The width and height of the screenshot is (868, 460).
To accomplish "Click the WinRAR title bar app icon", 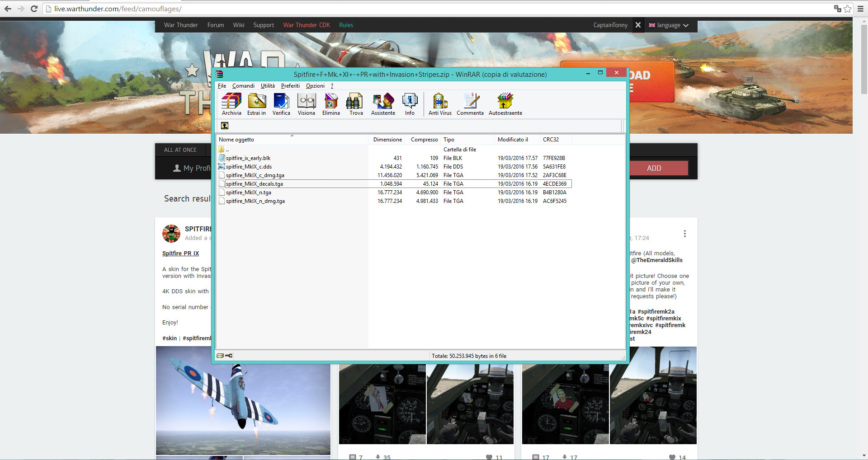I will [220, 74].
